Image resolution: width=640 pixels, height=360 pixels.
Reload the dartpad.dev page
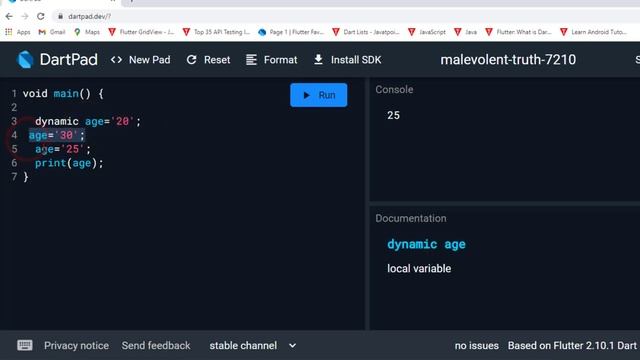40,16
